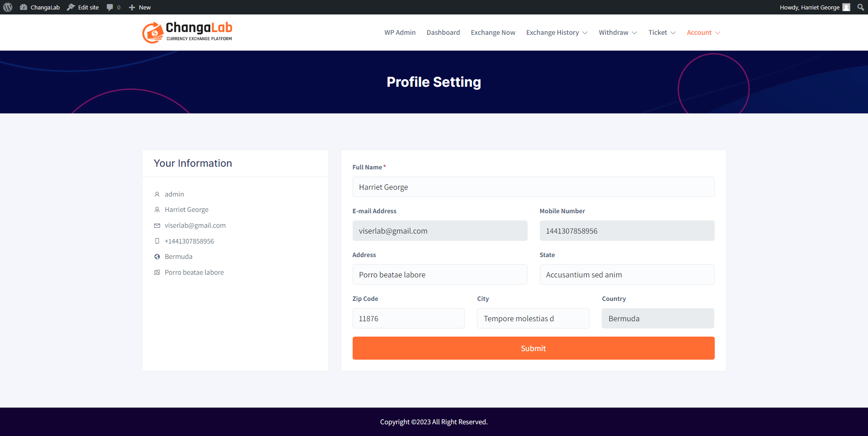Click the globe icon next to Bermuda

tap(157, 257)
